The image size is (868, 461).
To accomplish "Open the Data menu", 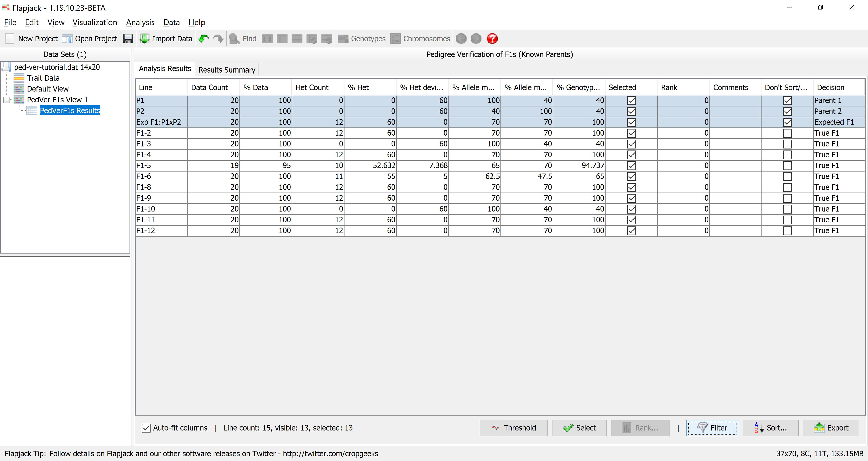I will (x=172, y=22).
